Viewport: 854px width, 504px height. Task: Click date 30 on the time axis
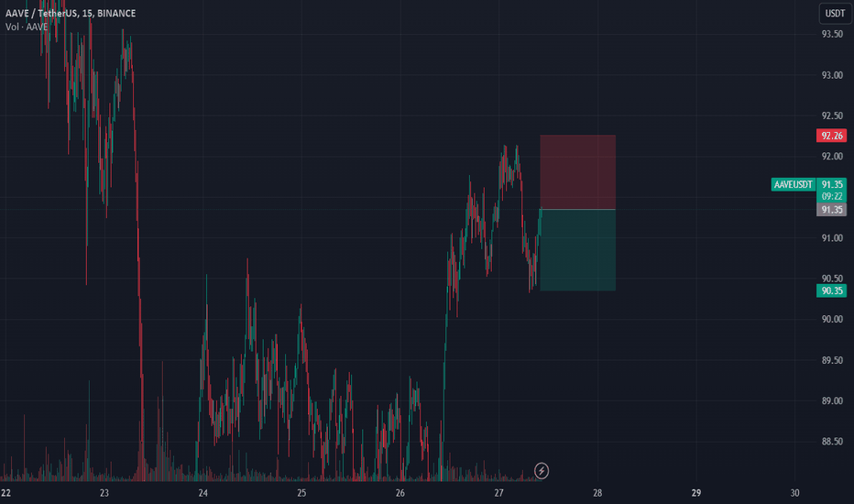794,493
